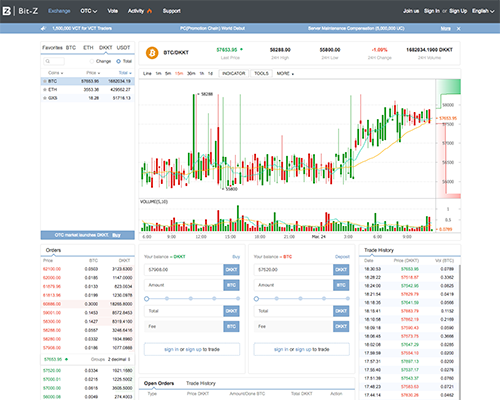Click Deposit link beside BTC balance
Image resolution: width=500 pixels, height=400 pixels.
point(342,257)
